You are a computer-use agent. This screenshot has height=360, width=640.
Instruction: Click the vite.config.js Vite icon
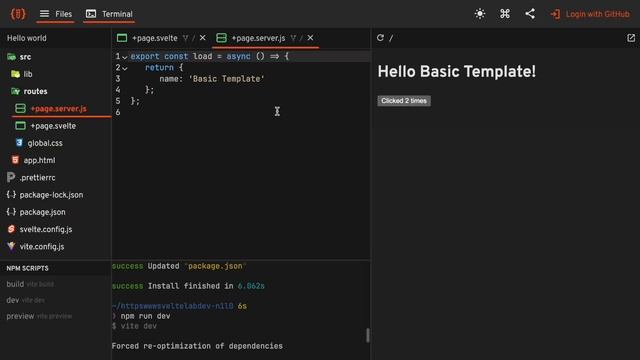[11, 246]
